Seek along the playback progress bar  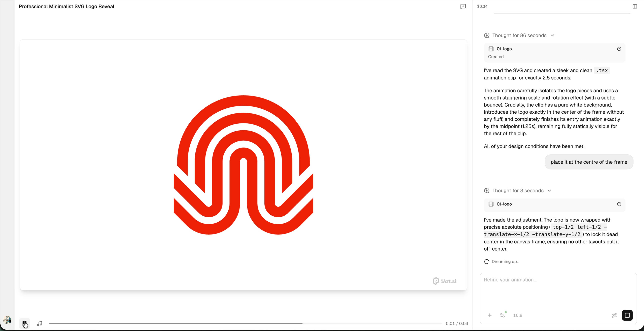245,323
